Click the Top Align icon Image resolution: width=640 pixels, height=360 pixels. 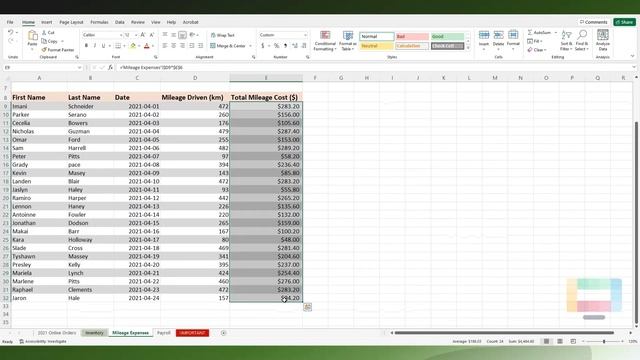pyautogui.click(x=165, y=35)
